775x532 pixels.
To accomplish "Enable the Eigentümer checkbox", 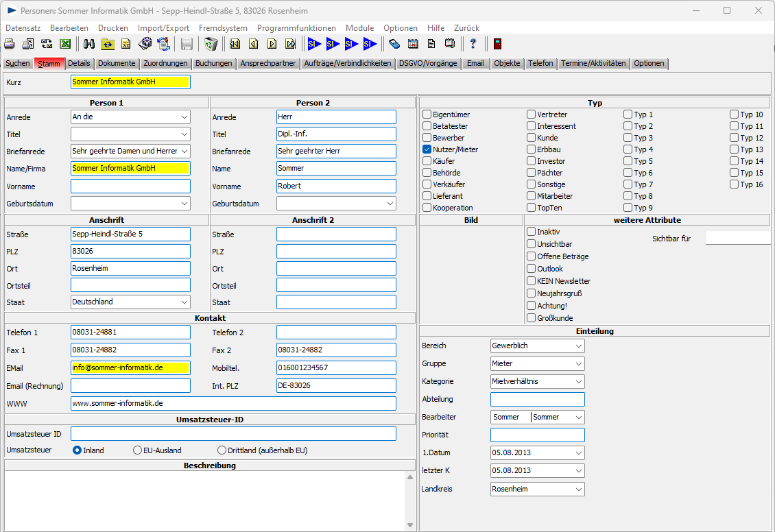I will pos(427,114).
